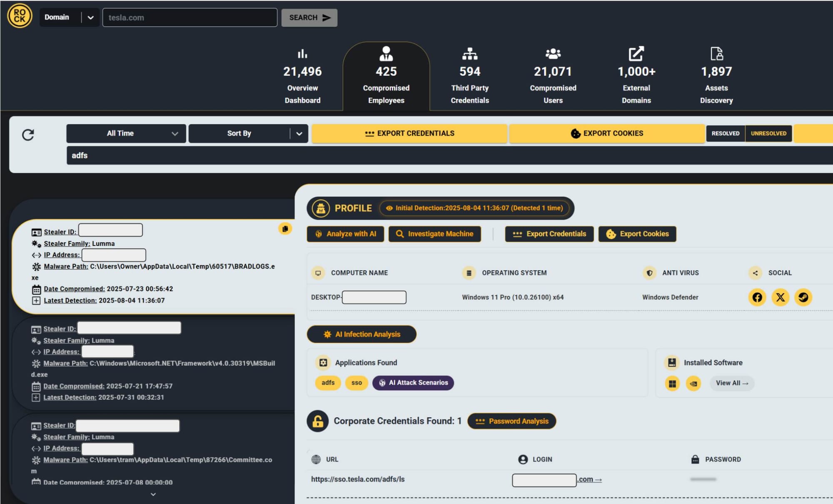Switch filter to UNRESOLVED
The width and height of the screenshot is (833, 504).
click(768, 134)
